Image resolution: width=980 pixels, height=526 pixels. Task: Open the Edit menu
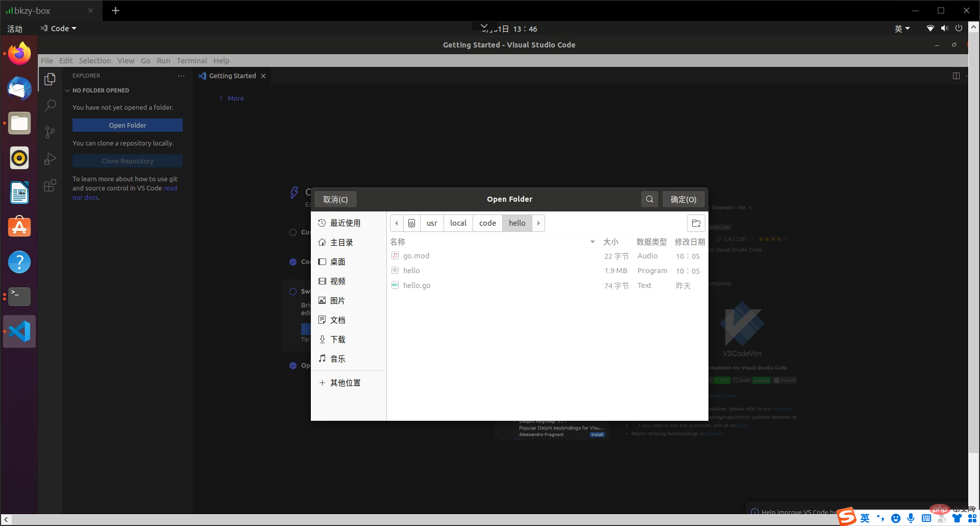tap(66, 60)
